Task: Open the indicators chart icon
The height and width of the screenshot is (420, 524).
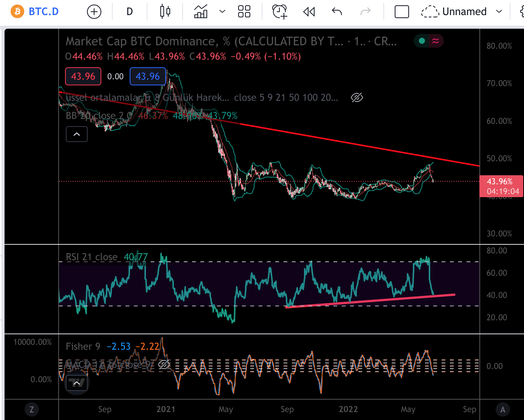Action: pos(201,12)
